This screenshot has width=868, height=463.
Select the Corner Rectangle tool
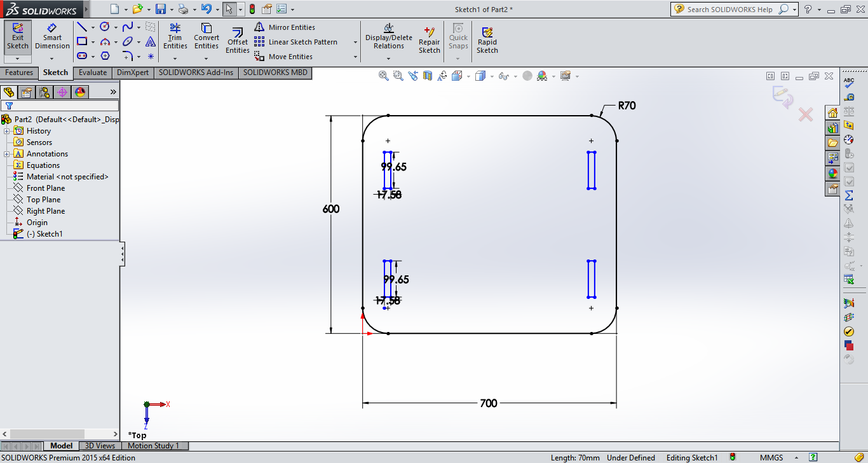pyautogui.click(x=82, y=41)
